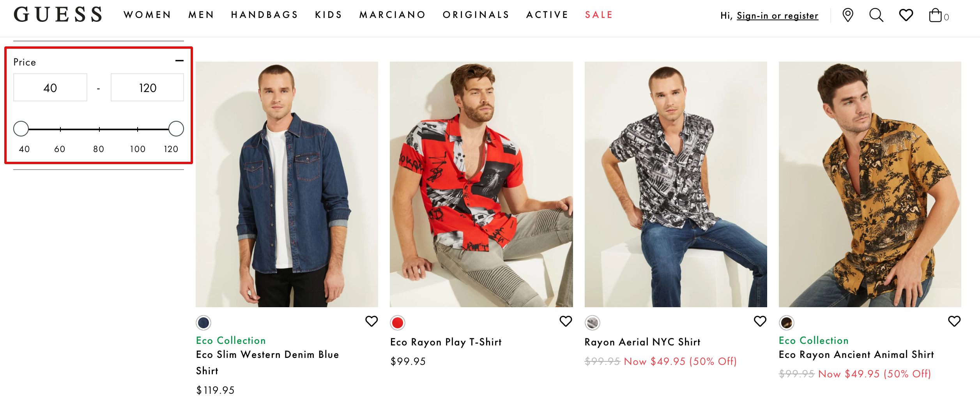Click the GUESS logo
Screen dimensions: 980x400
pos(58,14)
